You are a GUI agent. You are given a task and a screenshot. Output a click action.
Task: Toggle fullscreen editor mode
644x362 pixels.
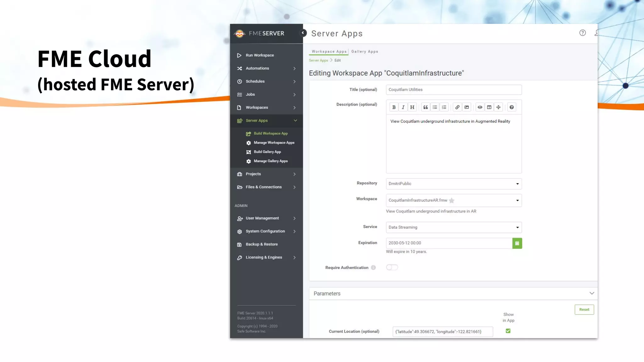click(x=498, y=107)
